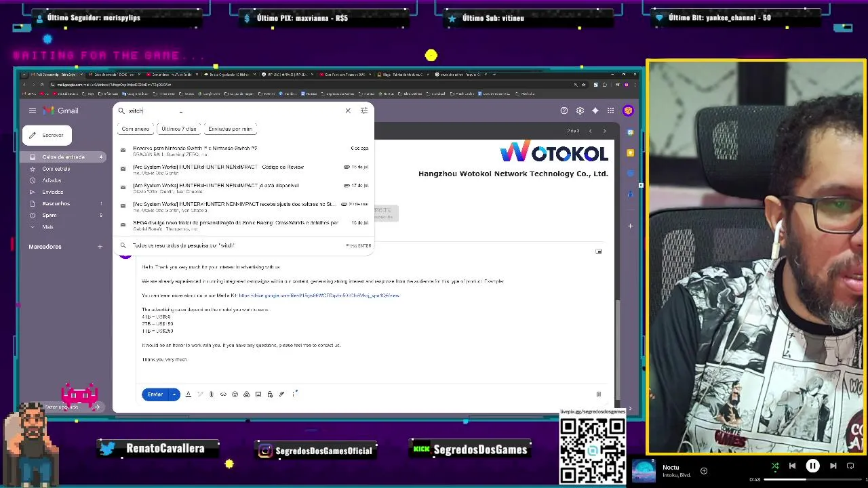Click the Escrever compose button
Viewport: 868px width, 488px height.
47,135
